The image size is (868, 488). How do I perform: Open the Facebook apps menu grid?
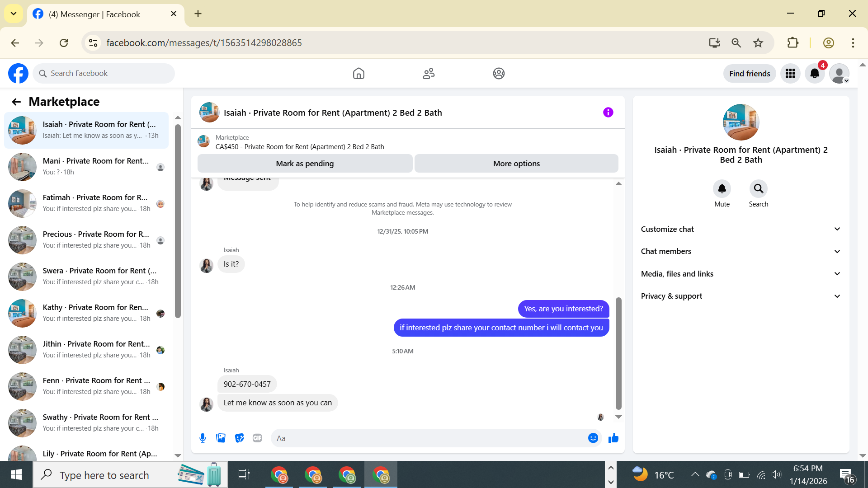coord(790,74)
